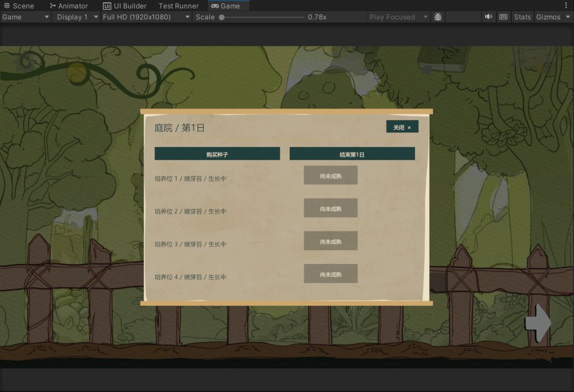Toggle the bug-shaped frame debugger icon
Image resolution: width=574 pixels, height=392 pixels.
coord(438,17)
